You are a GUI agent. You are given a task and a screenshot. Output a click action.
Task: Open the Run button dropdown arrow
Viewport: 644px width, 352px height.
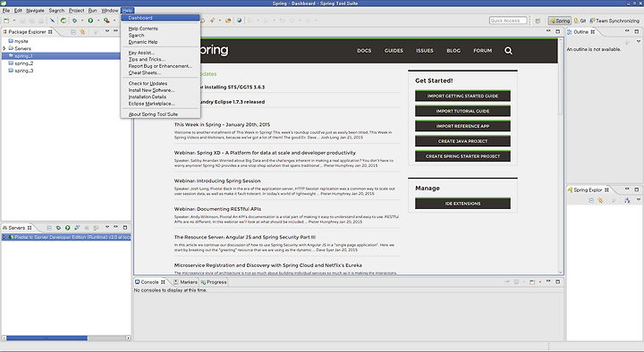[x=98, y=21]
